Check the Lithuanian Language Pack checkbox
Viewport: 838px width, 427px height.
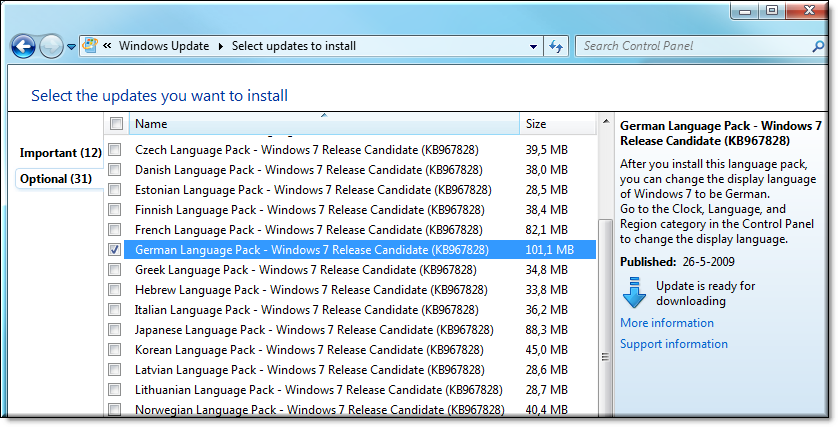tap(114, 390)
